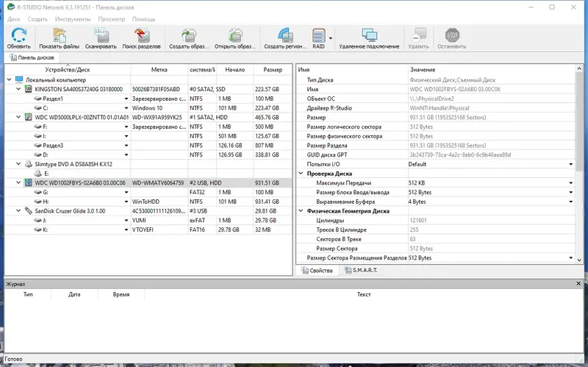The width and height of the screenshot is (588, 367).
Task: Open the Инструменты menu
Action: 73,19
